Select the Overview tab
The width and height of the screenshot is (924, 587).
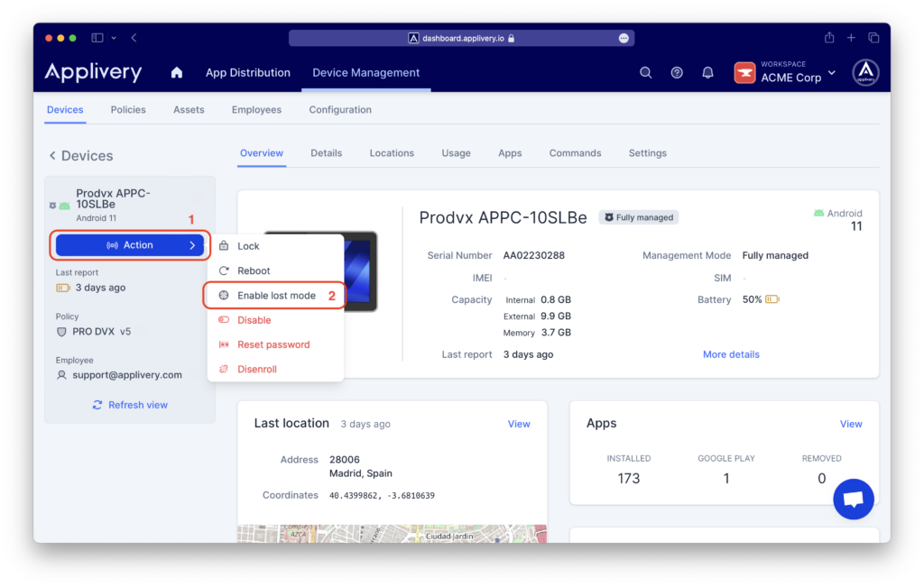coord(261,153)
